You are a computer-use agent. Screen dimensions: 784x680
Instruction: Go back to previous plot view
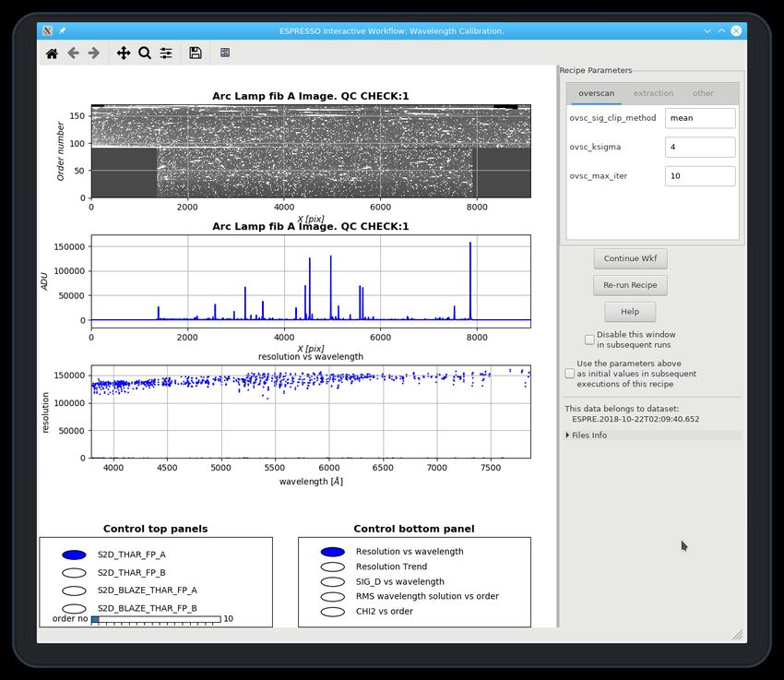point(73,53)
